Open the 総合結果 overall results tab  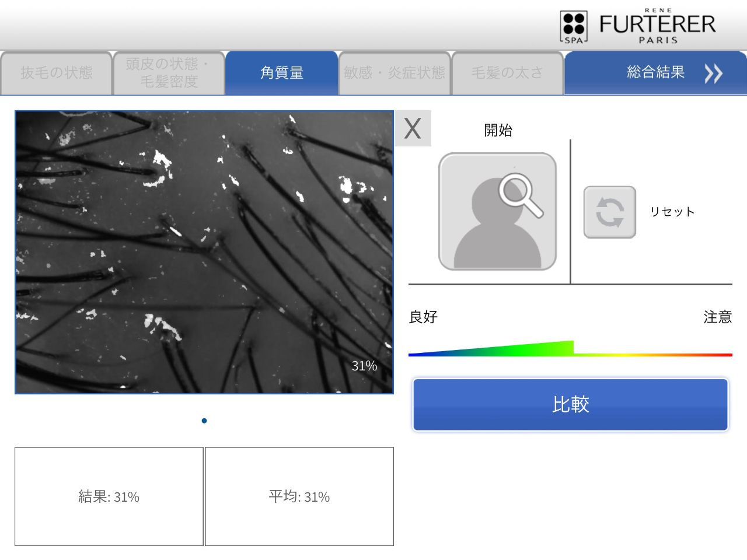(655, 73)
